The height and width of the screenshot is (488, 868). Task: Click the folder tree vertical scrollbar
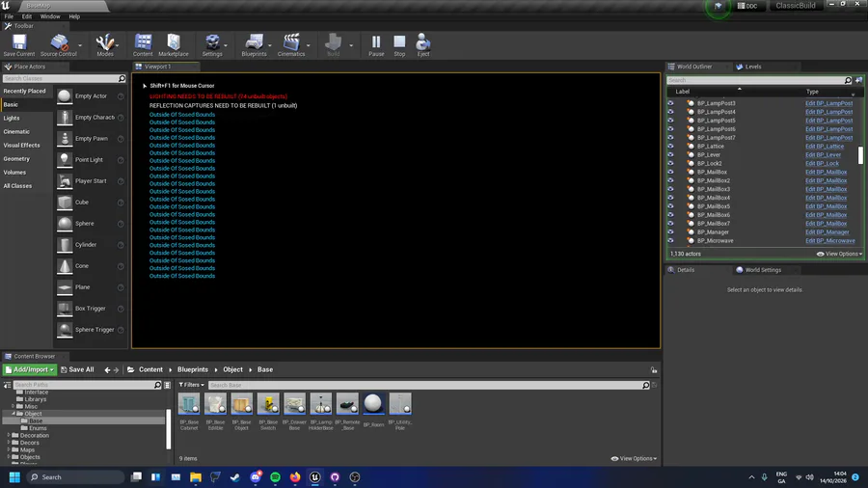point(168,429)
